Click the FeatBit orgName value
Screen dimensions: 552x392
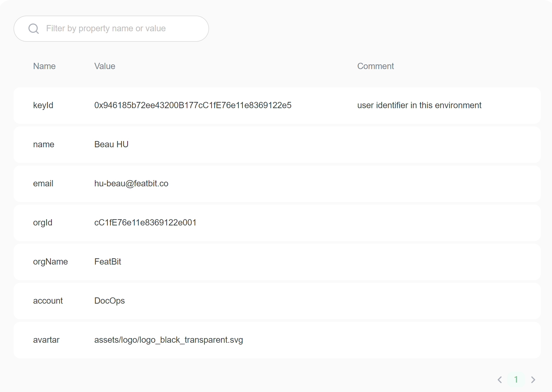108,262
